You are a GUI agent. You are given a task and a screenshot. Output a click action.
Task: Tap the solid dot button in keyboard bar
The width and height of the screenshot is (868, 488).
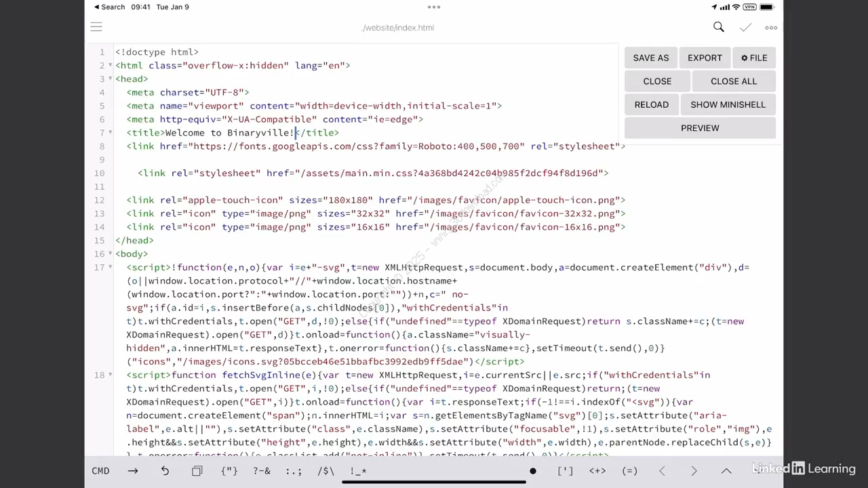[533, 471]
